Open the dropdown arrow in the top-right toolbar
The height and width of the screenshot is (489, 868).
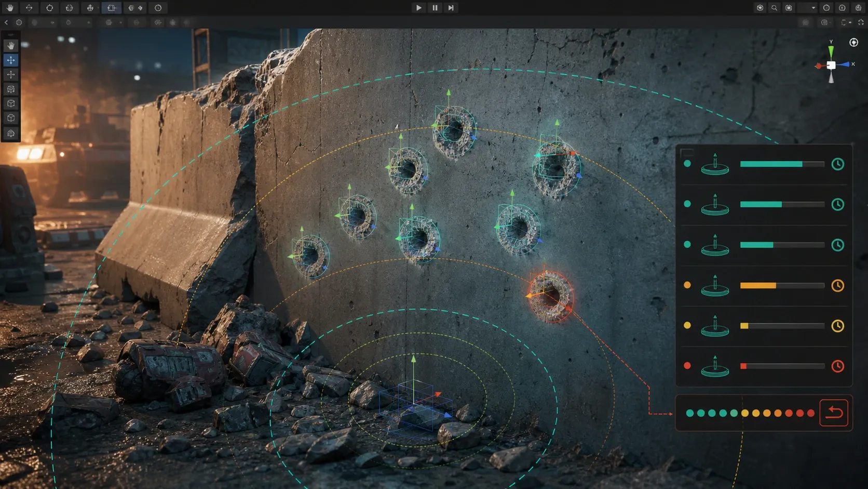click(813, 8)
